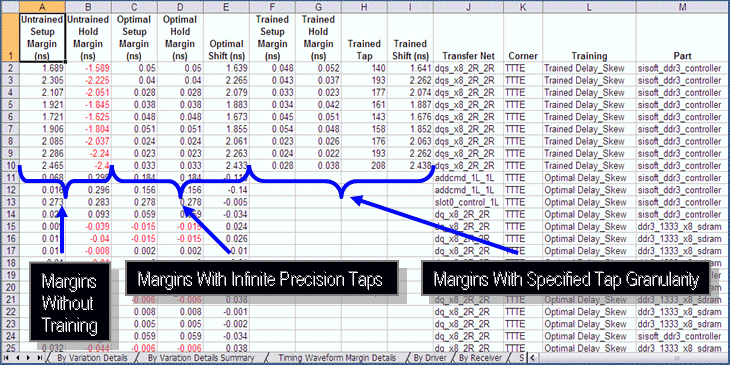Image resolution: width=730 pixels, height=365 pixels.
Task: Click slot0_control_1L Transfer Net cell
Action: click(468, 202)
